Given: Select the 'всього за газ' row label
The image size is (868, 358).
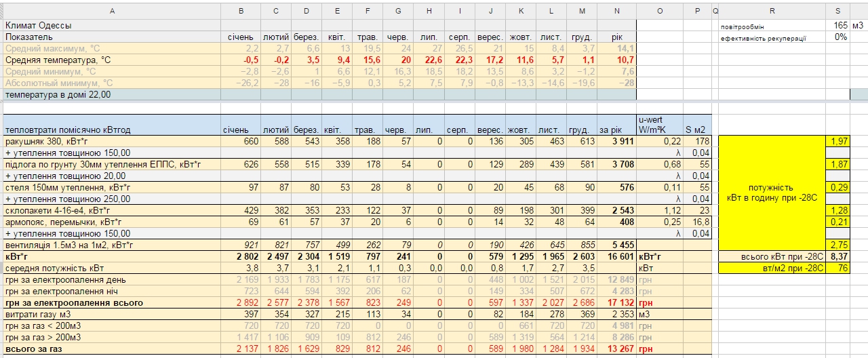Looking at the screenshot, I should tap(113, 349).
